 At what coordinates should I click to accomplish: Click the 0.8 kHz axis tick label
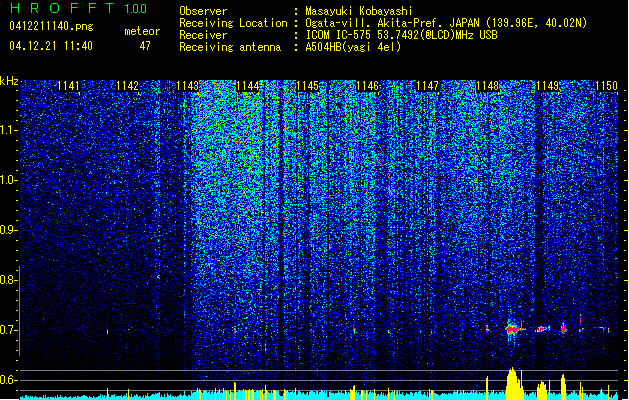8,280
